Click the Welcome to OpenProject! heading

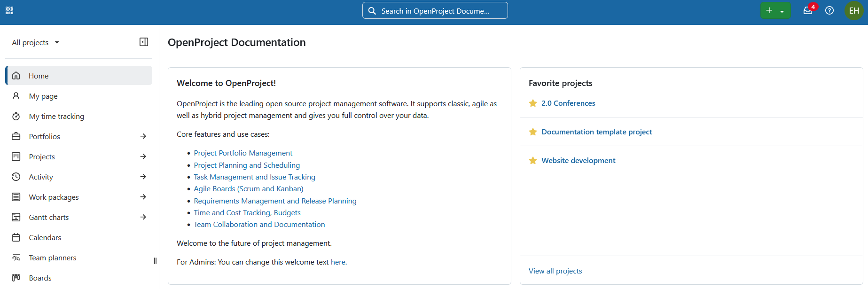226,83
